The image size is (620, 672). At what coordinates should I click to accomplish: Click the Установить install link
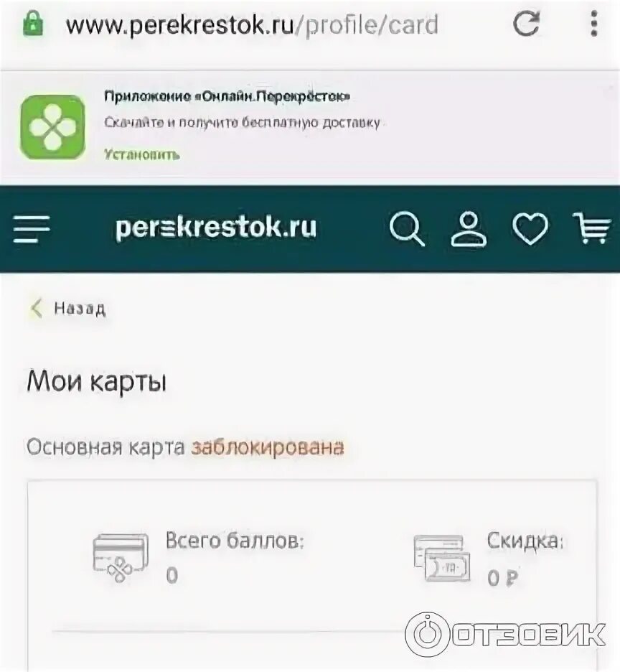pyautogui.click(x=142, y=154)
